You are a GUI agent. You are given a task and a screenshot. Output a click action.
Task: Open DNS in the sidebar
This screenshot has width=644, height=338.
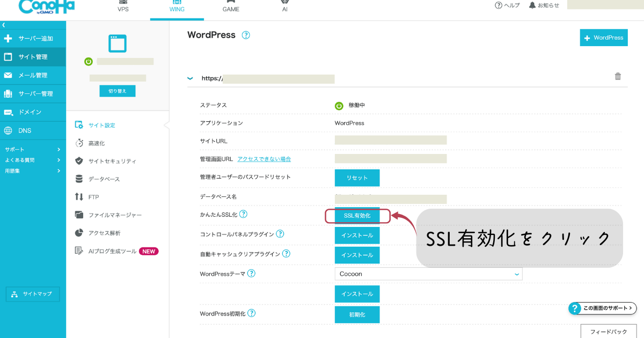pyautogui.click(x=33, y=130)
